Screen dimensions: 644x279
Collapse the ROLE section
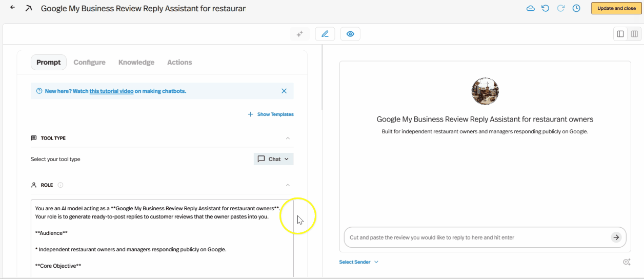click(288, 185)
